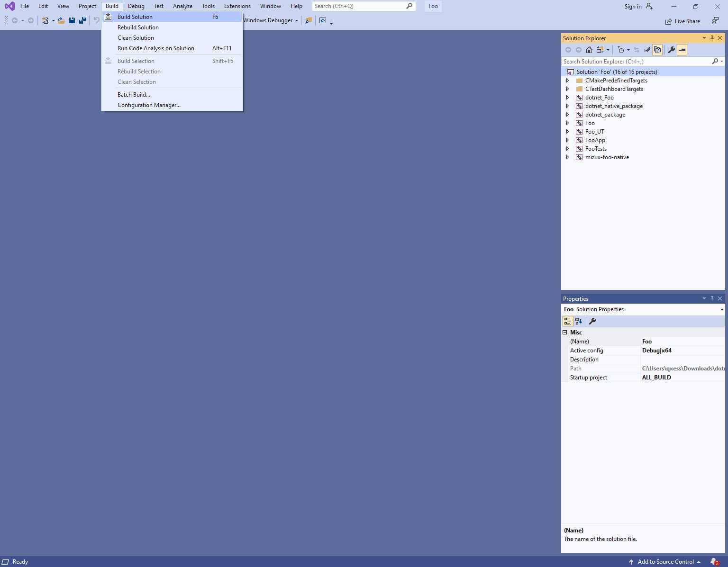Choose Rebuild Solution from Build menu
The image size is (728, 567).
[172, 27]
